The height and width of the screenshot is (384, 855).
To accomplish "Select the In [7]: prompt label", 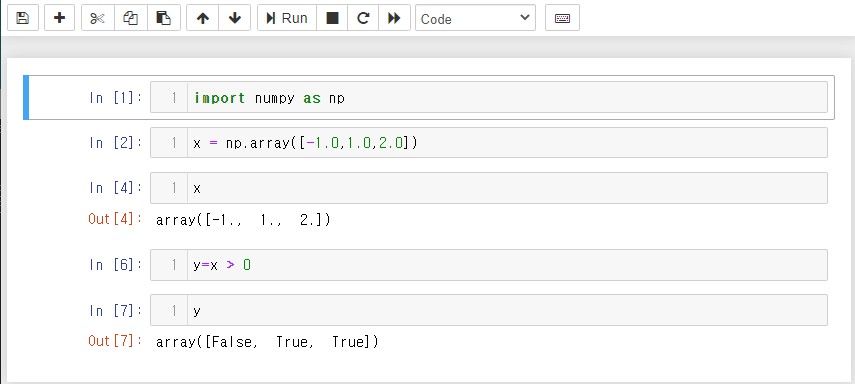I will pyautogui.click(x=116, y=310).
